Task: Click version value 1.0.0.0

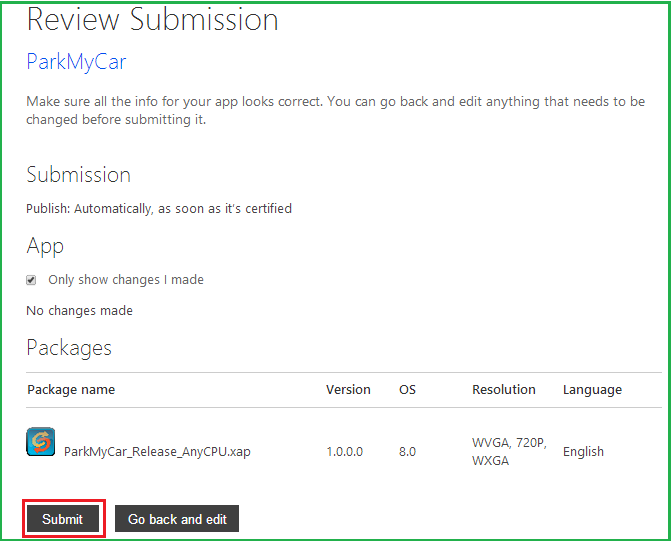Action: coord(345,451)
